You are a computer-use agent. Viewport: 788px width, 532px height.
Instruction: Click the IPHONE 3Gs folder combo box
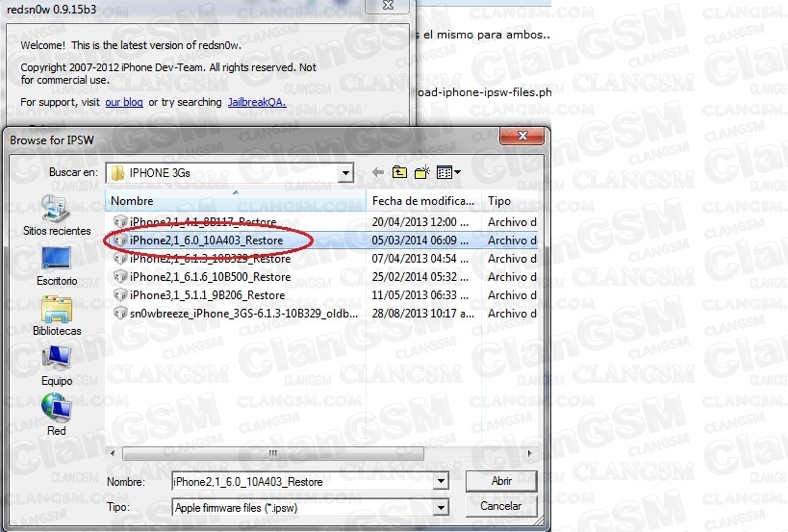tap(230, 173)
